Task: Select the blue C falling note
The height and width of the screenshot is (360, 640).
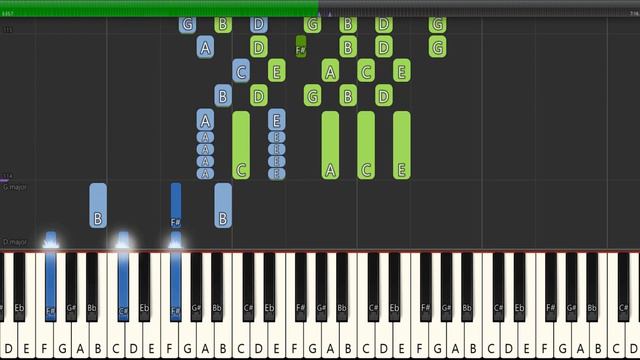Action: tap(241, 71)
